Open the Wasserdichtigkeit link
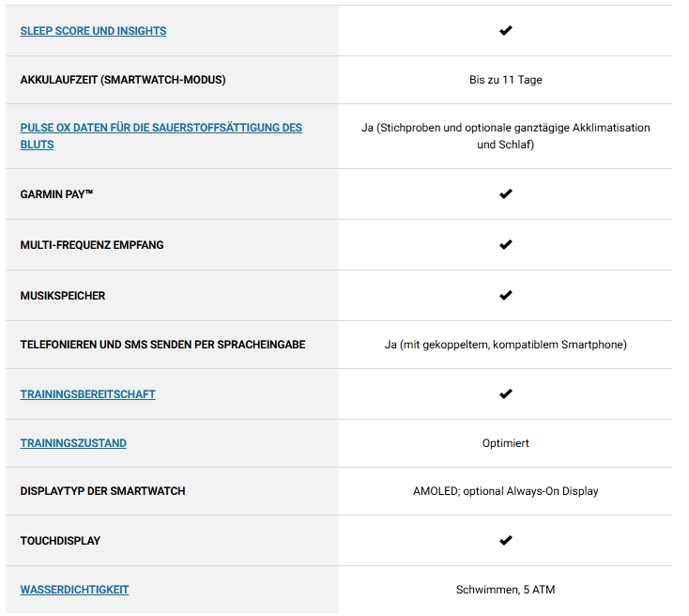 (74, 590)
